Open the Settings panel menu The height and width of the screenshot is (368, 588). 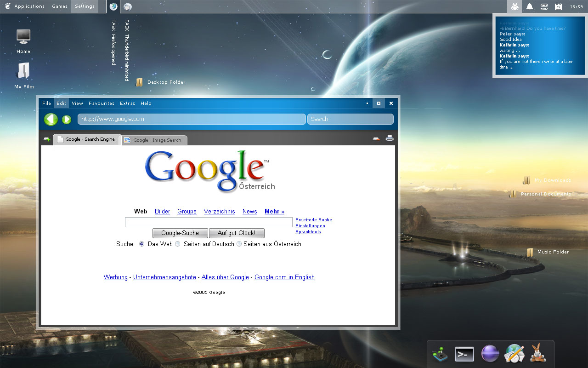[85, 6]
